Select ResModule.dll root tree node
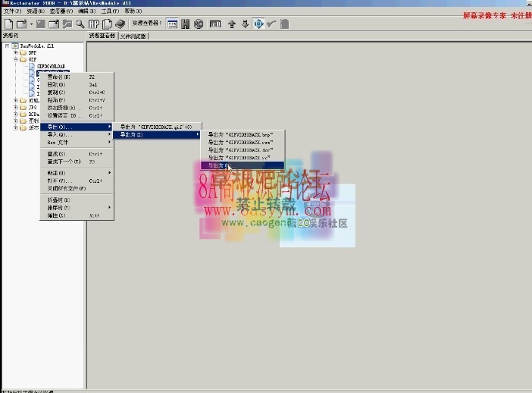This screenshot has height=393, width=532. pyautogui.click(x=37, y=46)
